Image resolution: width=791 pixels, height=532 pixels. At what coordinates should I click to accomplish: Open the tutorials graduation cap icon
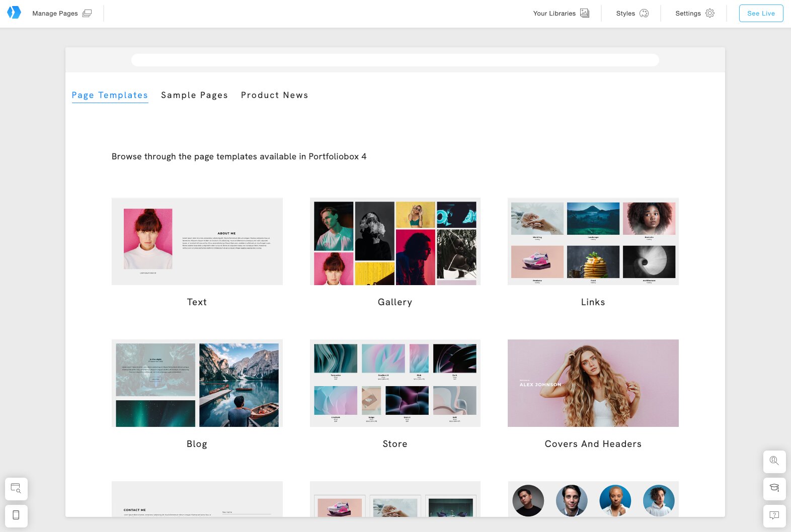[x=774, y=488]
